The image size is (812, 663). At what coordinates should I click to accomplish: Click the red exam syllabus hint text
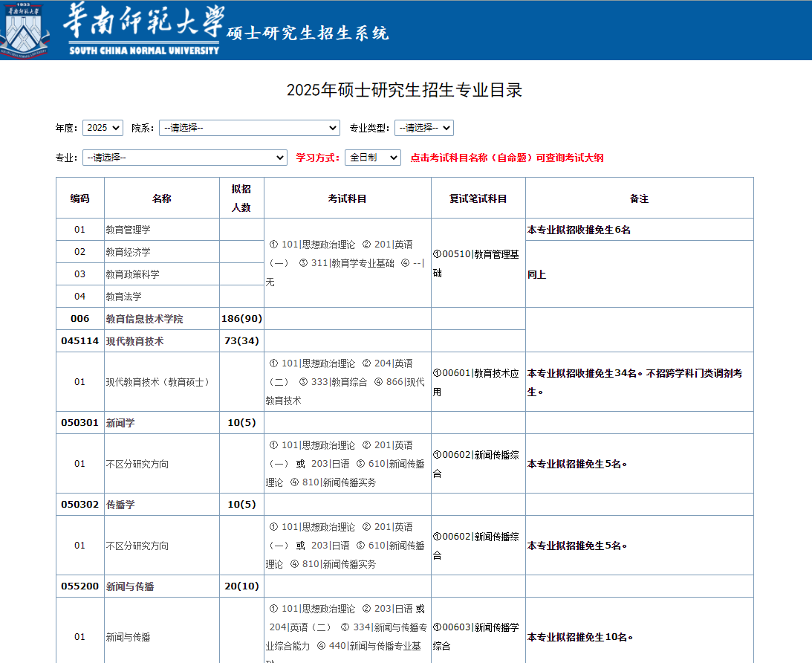tap(507, 158)
